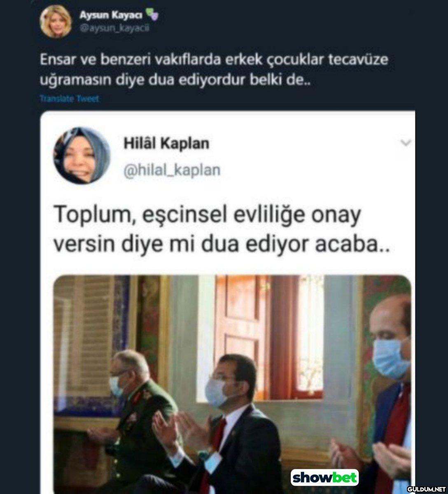Click the Hilâl Kaplan display name
The image size is (448, 494).
pos(167,144)
